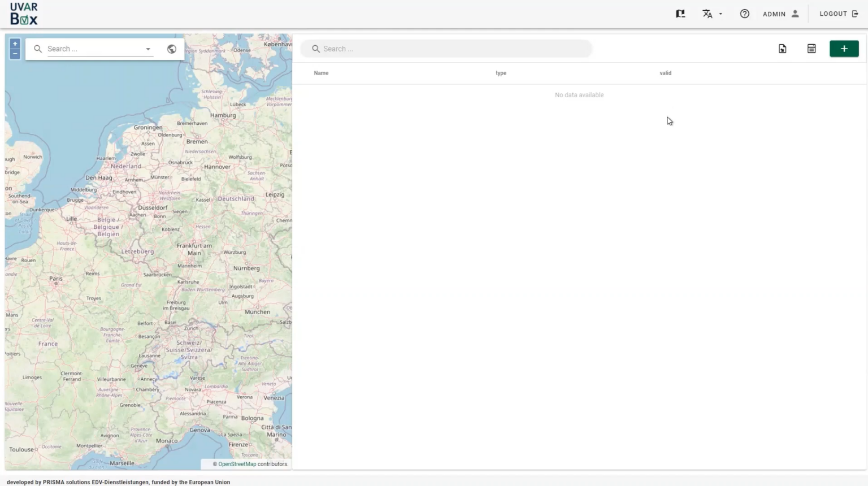868x486 pixels.
Task: Sort the table by the type column
Action: 501,73
